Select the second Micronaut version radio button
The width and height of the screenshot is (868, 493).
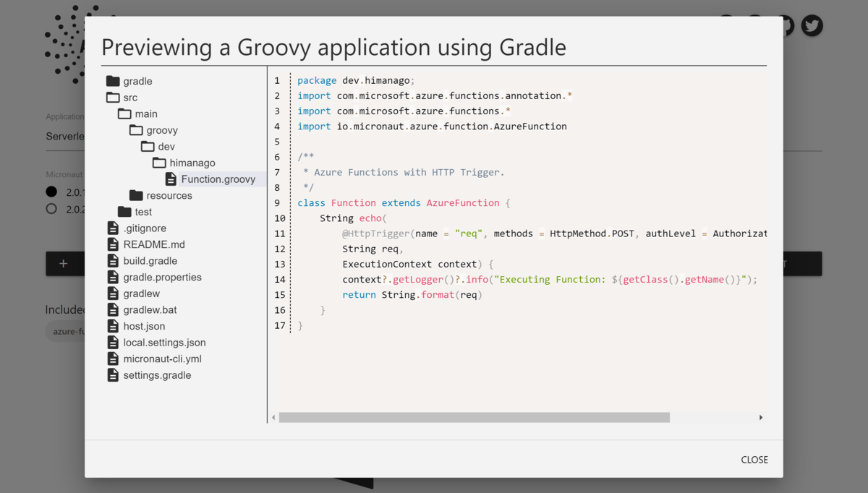[51, 208]
